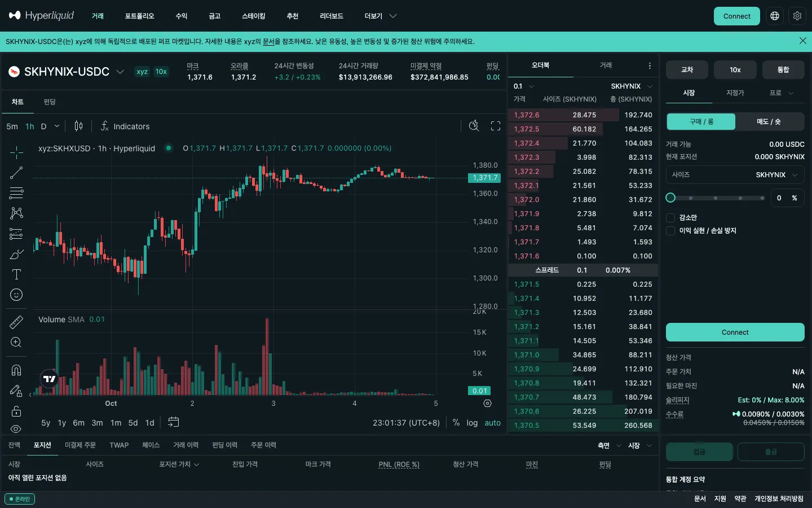
Task: Activate the chart zoom-in tool
Action: (16, 343)
